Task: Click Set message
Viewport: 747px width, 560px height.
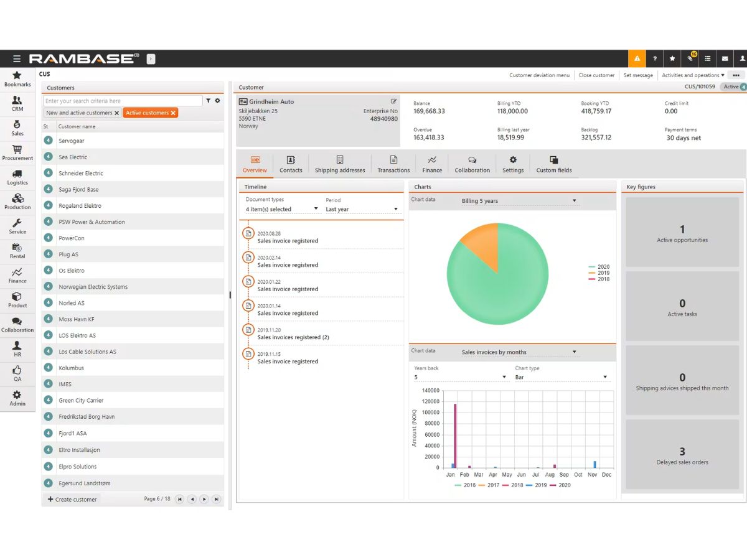Action: (x=638, y=75)
